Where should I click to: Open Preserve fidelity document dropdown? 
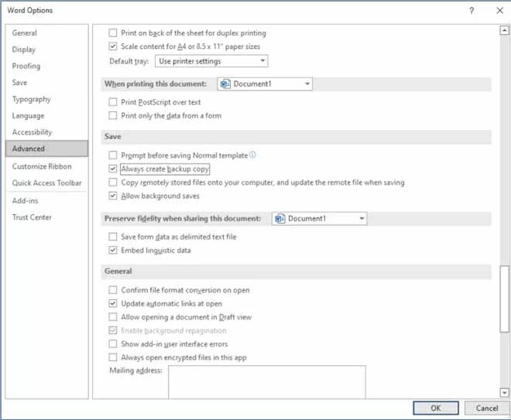pos(319,219)
